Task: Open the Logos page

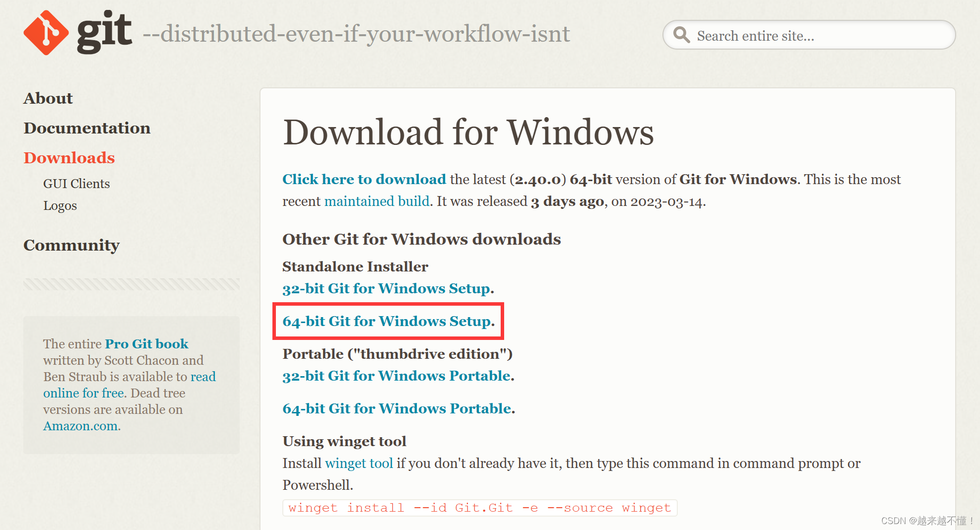Action: [x=60, y=205]
